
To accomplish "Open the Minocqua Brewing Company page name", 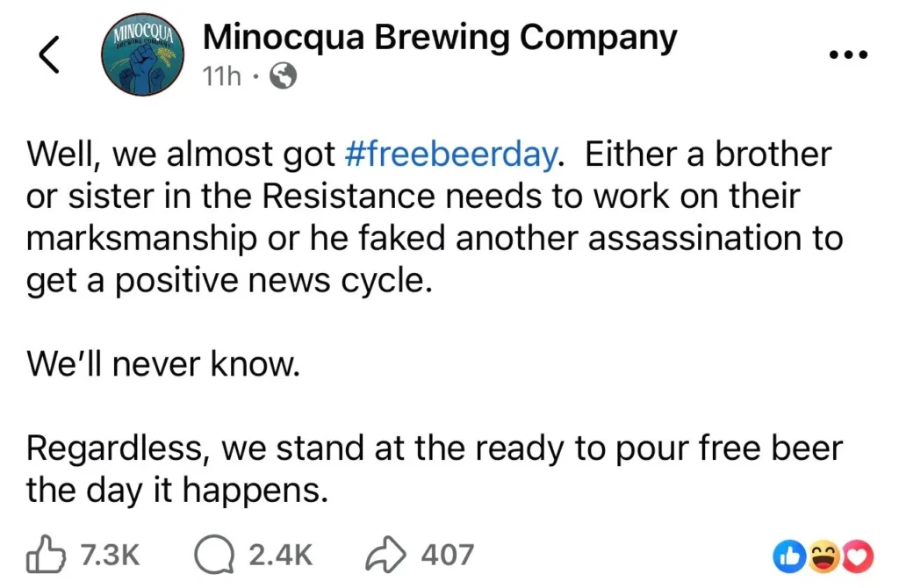I will 439,38.
